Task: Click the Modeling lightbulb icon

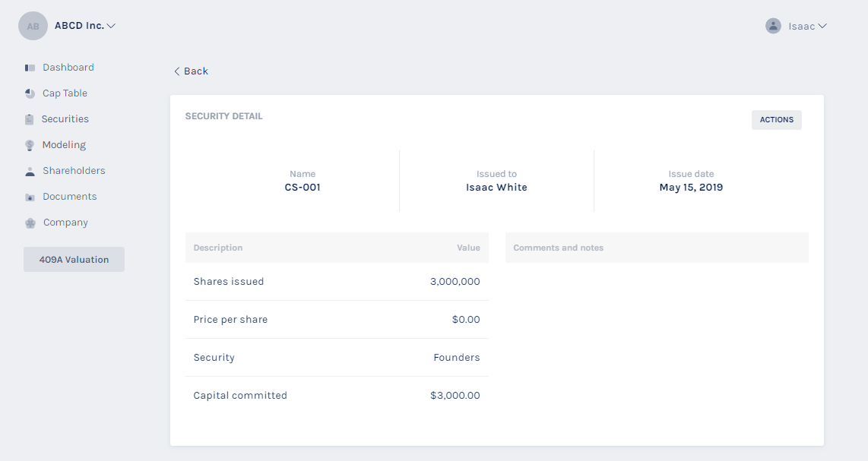Action: pyautogui.click(x=30, y=145)
